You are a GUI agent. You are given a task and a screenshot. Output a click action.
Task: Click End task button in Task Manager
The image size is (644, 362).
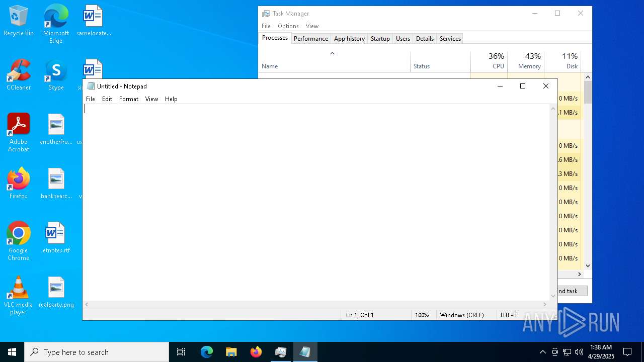coord(572,291)
